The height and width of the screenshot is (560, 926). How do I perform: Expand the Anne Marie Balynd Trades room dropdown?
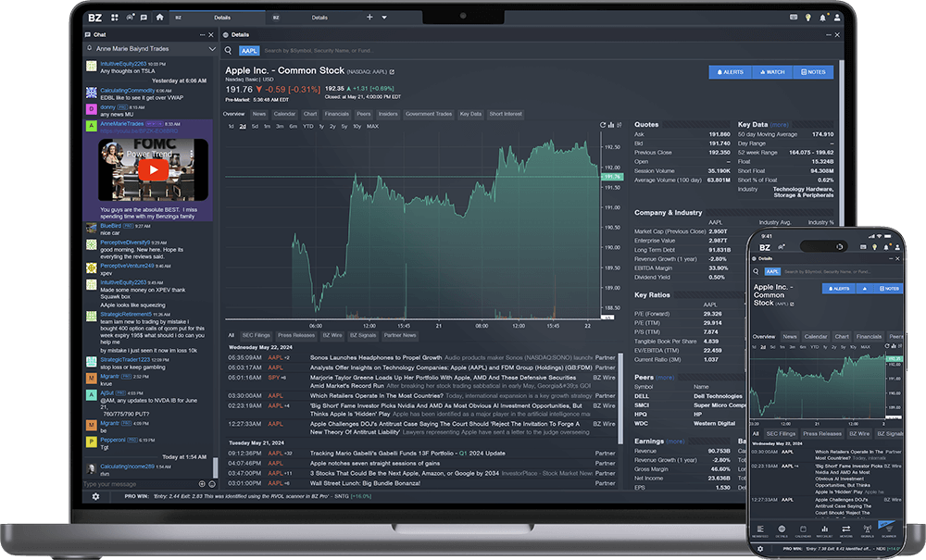[212, 49]
